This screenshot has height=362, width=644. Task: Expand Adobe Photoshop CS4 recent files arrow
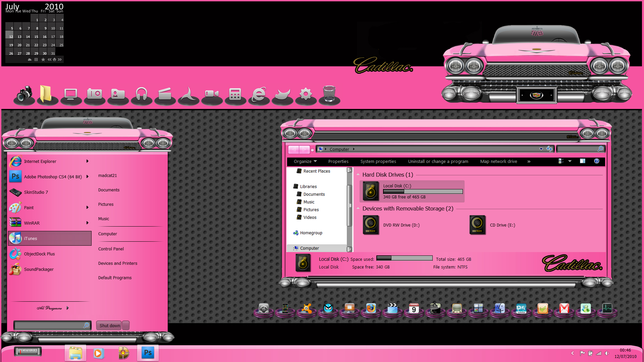click(87, 177)
